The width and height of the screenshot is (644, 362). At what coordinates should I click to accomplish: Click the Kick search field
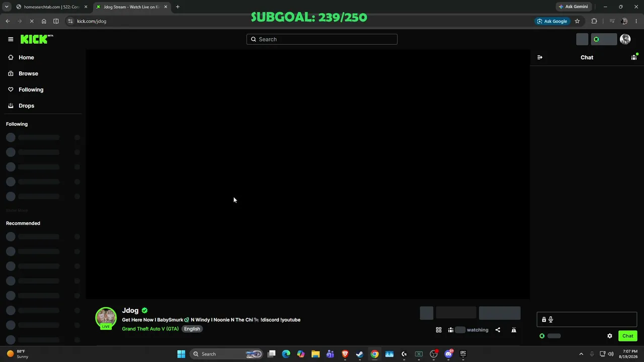pos(322,39)
